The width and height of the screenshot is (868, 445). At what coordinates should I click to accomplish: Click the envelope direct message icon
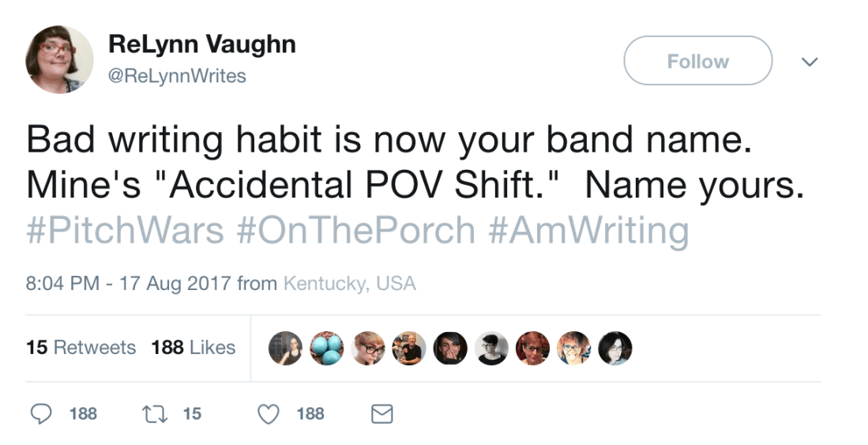(382, 413)
